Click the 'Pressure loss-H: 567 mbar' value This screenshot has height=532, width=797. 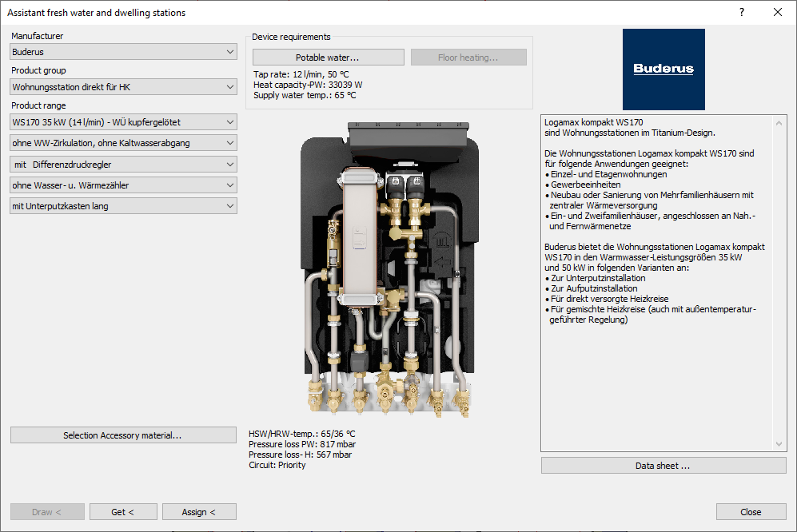coord(300,455)
